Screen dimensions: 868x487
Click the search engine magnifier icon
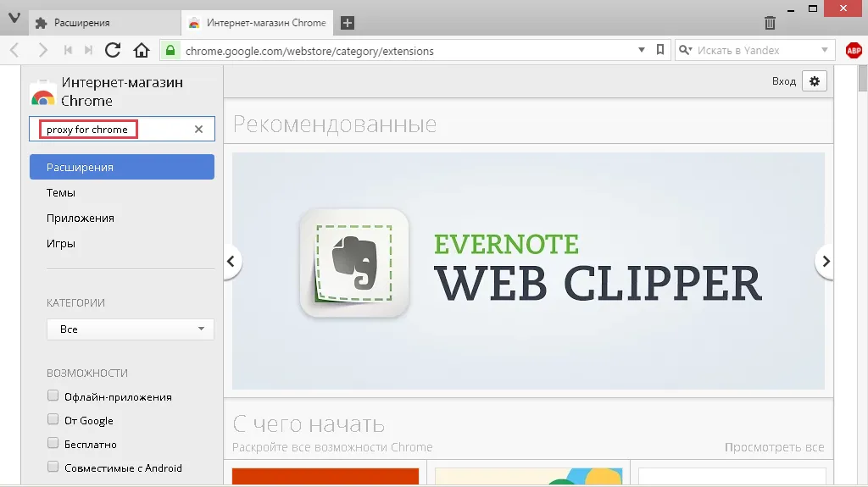[685, 50]
